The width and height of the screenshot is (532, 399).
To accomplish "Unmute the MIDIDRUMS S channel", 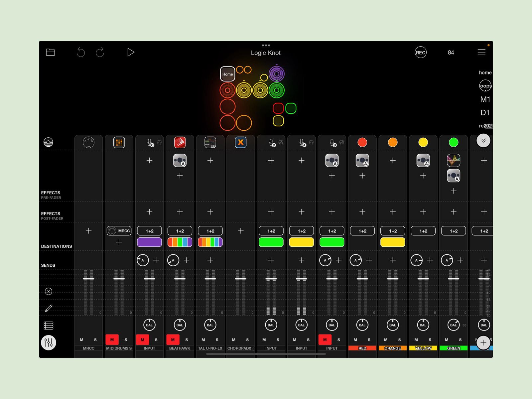I will [112, 339].
